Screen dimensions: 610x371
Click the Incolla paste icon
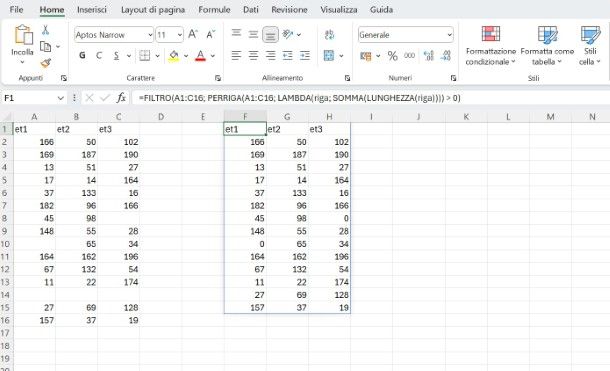(23, 34)
